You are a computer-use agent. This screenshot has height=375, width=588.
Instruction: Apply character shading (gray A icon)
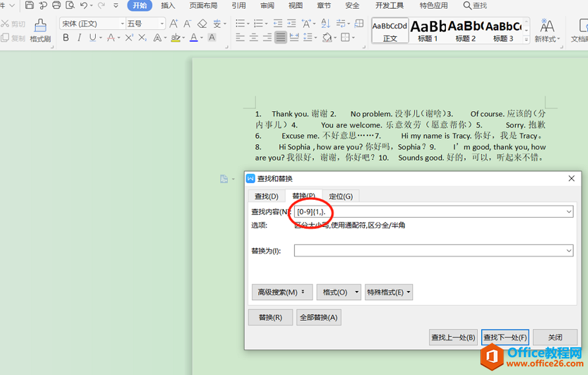tap(212, 38)
